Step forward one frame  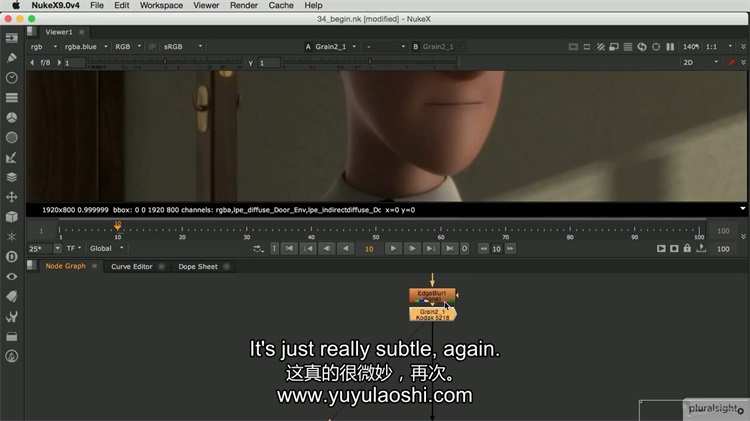pos(411,249)
